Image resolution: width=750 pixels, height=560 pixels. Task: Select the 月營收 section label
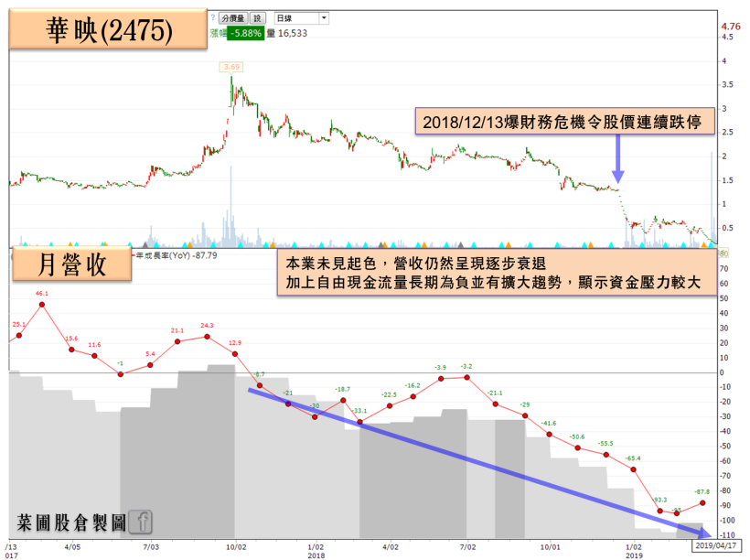[71, 264]
